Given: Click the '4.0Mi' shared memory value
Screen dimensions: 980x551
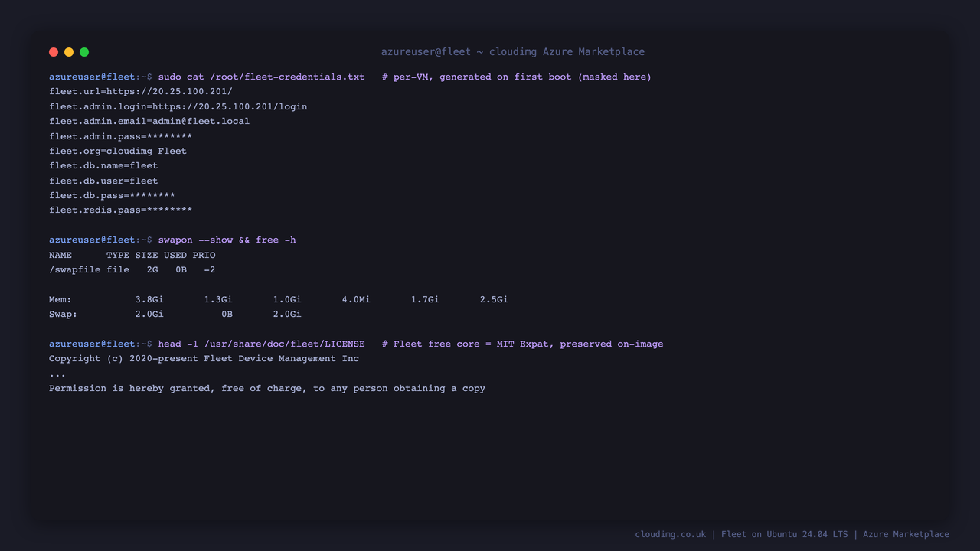Looking at the screenshot, I should (x=356, y=299).
